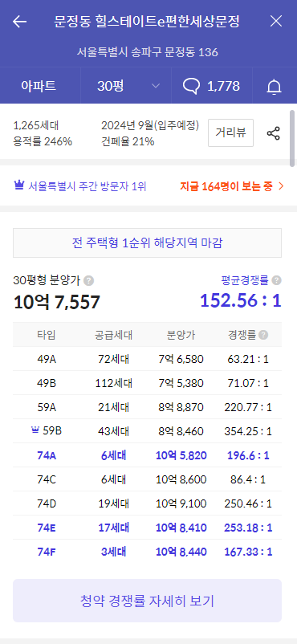Click the 71.07 : 1 competition rate
This screenshot has width=297, height=644.
pos(248,383)
